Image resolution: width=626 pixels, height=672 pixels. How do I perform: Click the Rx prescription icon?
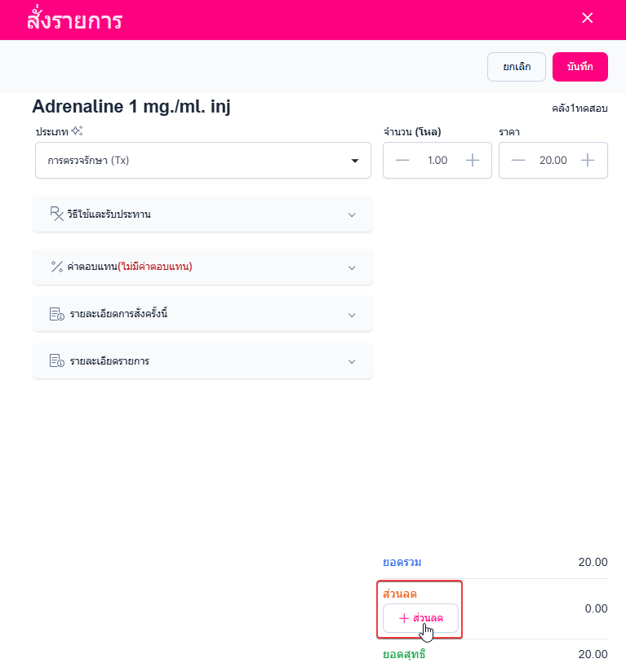(56, 214)
